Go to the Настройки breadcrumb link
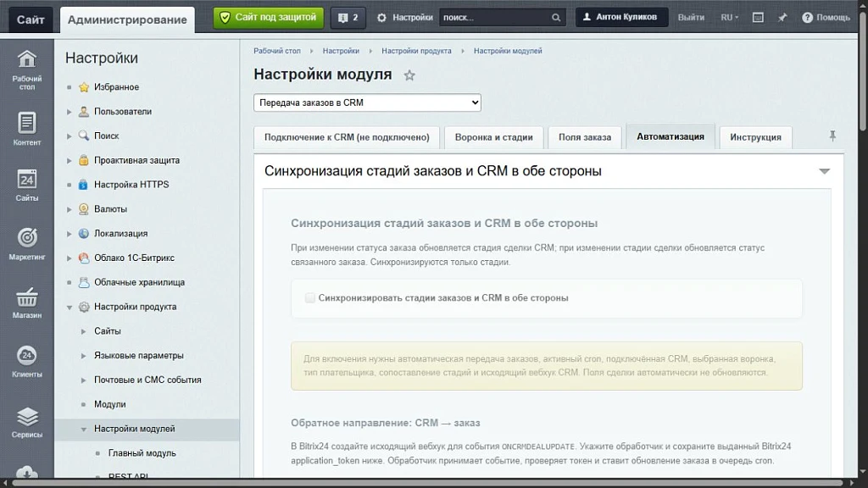Screen dimensions: 868x488 click(341, 51)
